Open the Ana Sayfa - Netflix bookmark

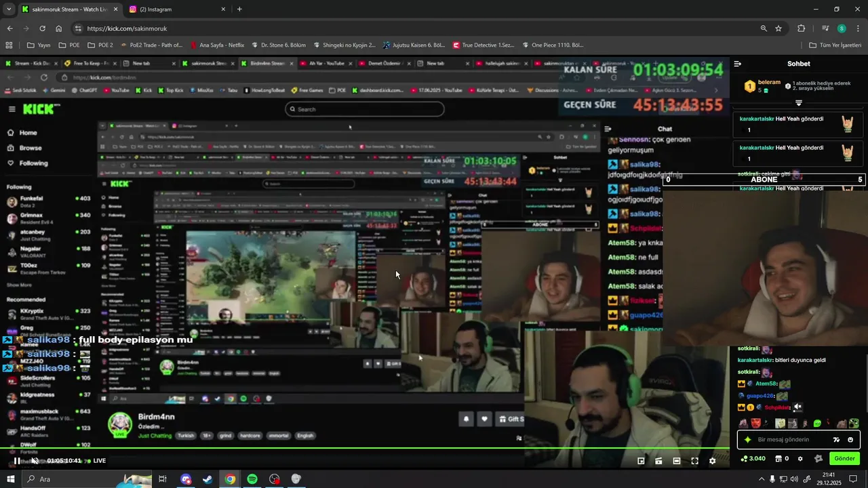coord(216,45)
